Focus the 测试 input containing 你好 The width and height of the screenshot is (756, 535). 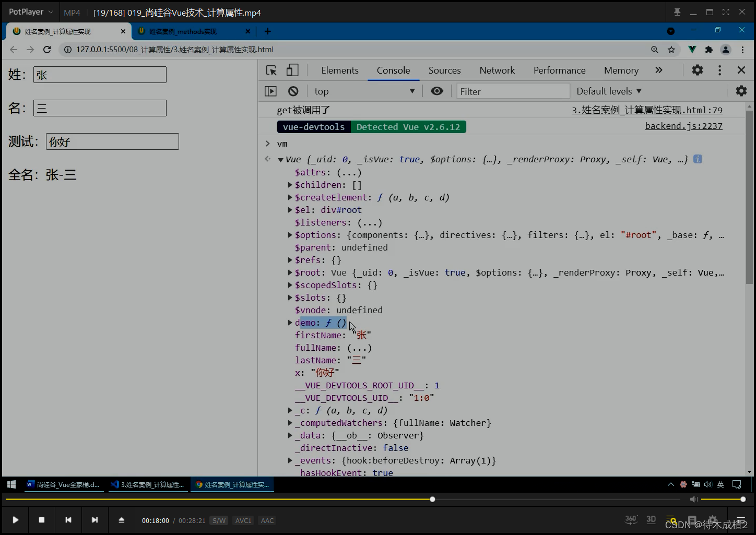click(112, 141)
